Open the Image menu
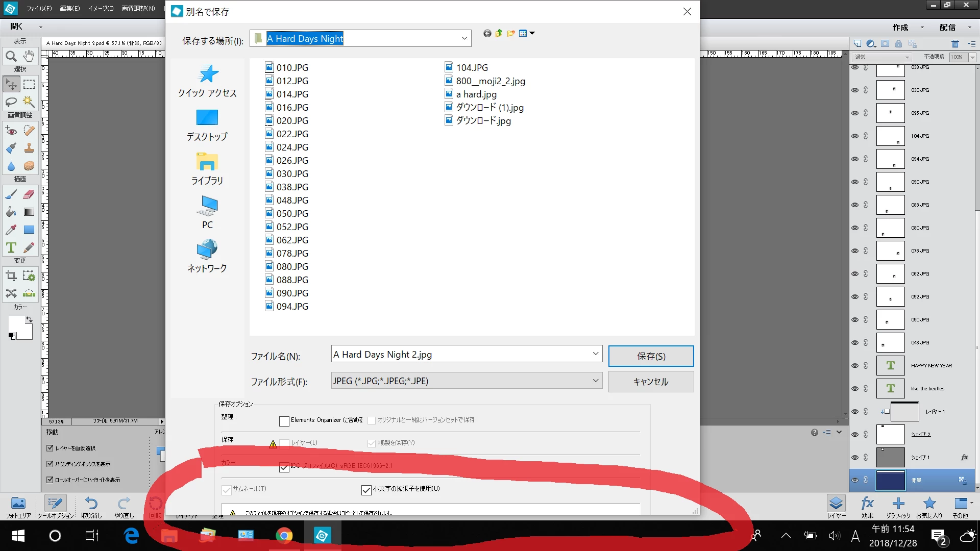Viewport: 980px width, 551px height. pos(101,8)
